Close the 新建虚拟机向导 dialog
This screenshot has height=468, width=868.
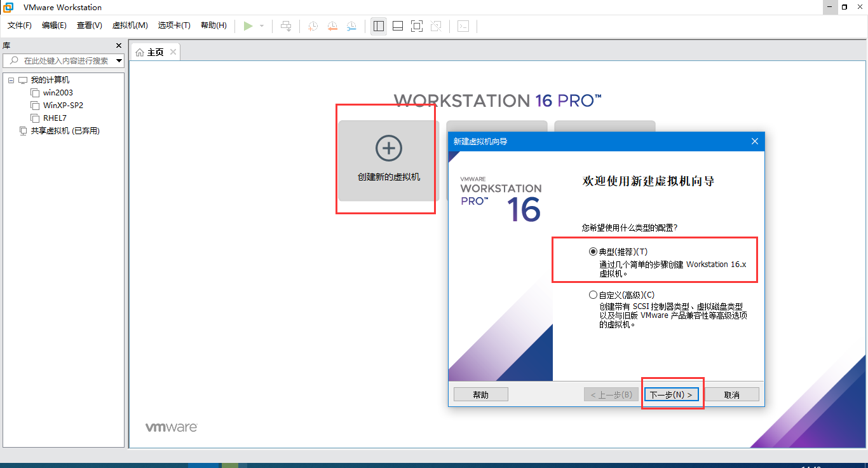click(755, 141)
